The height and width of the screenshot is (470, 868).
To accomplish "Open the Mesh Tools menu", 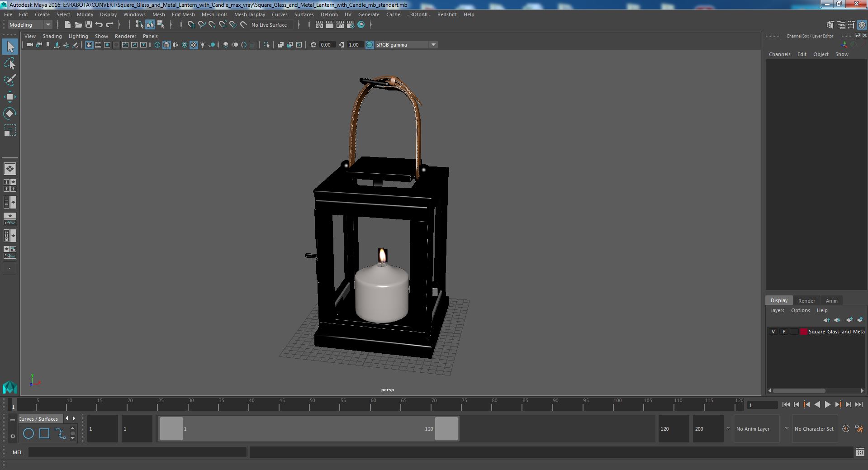I will pos(214,14).
